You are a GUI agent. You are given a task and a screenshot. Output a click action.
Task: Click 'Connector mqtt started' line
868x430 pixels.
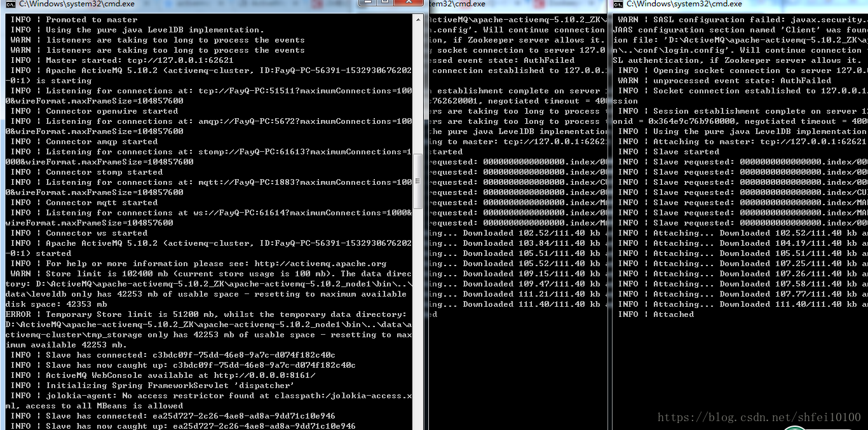tap(84, 203)
